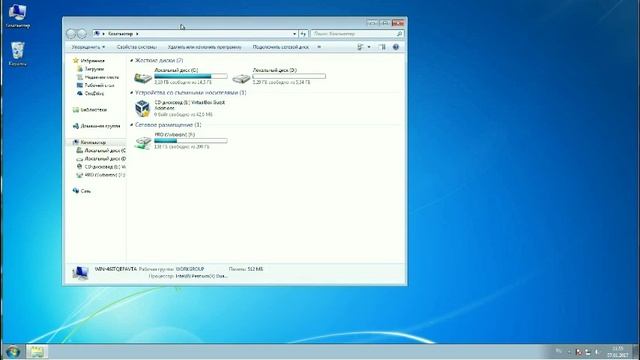This screenshot has width=640, height=360.
Task: Open Action Center flag icon
Action: pos(578,352)
